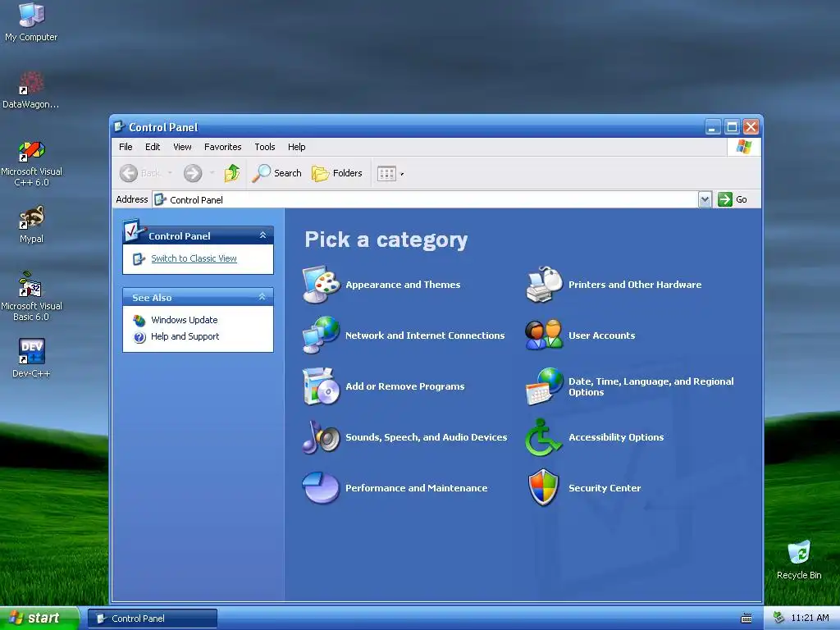
Task: Click the green Go button
Action: 733,199
